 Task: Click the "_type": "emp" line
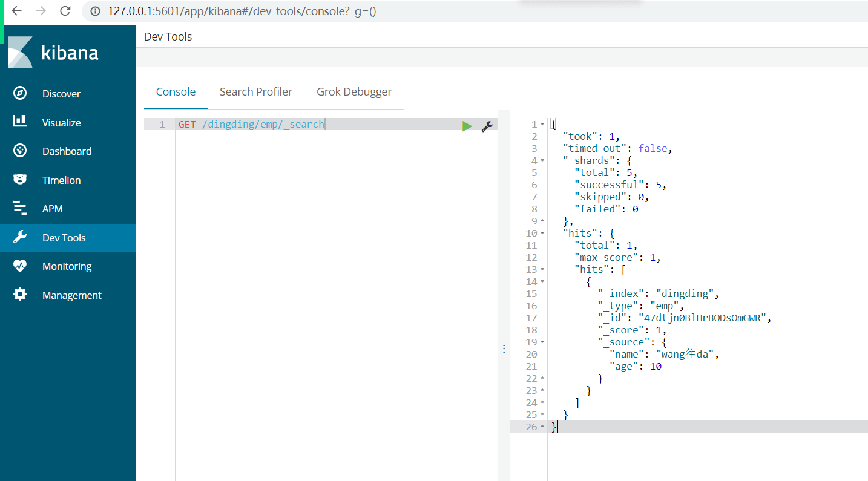point(641,306)
